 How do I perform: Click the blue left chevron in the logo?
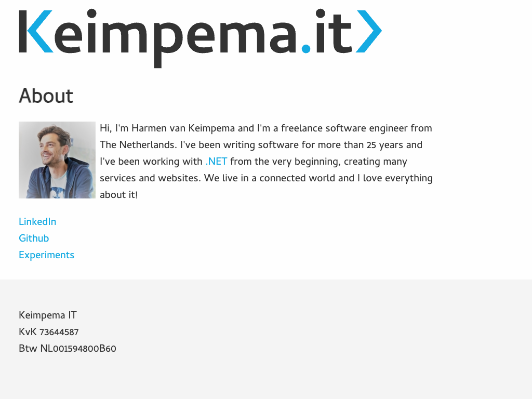37,32
